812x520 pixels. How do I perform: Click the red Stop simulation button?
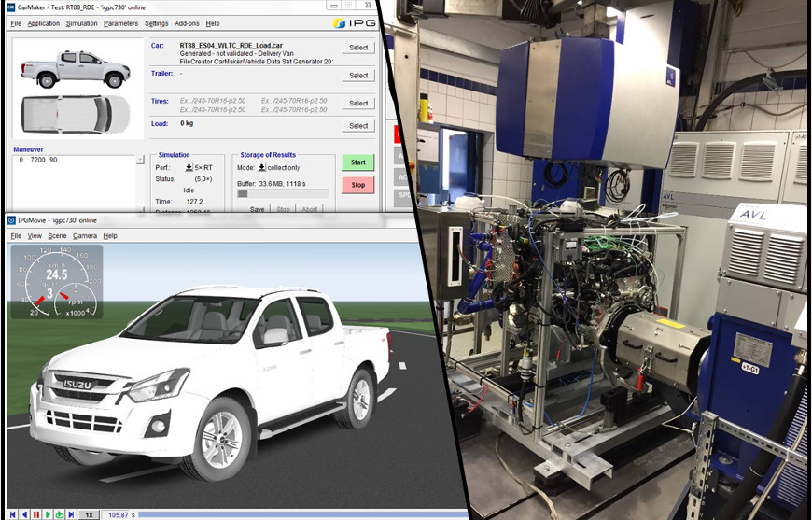(357, 185)
